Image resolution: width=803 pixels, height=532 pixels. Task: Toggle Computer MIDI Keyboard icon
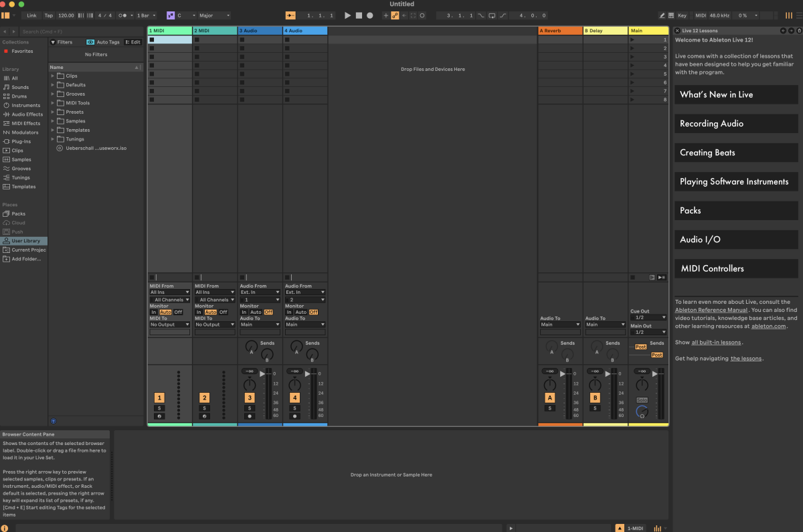pyautogui.click(x=671, y=15)
